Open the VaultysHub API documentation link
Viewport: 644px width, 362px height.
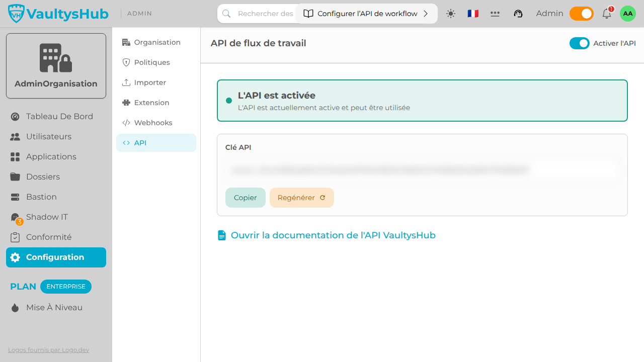pyautogui.click(x=333, y=235)
